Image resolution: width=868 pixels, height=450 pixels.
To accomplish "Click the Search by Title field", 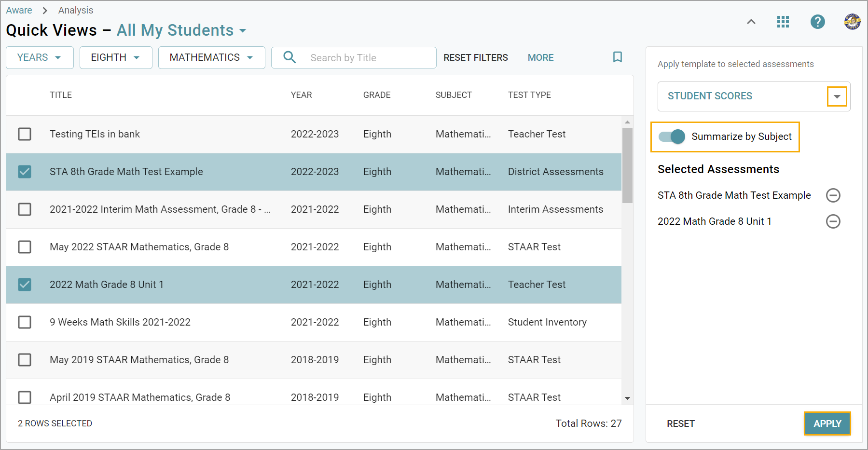I will point(369,58).
